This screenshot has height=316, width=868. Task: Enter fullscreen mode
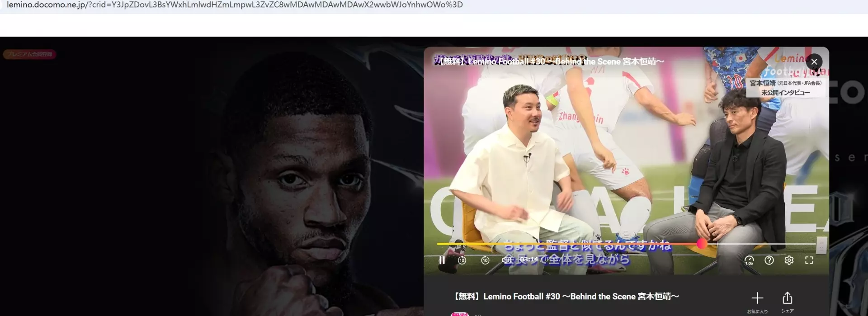tap(809, 260)
